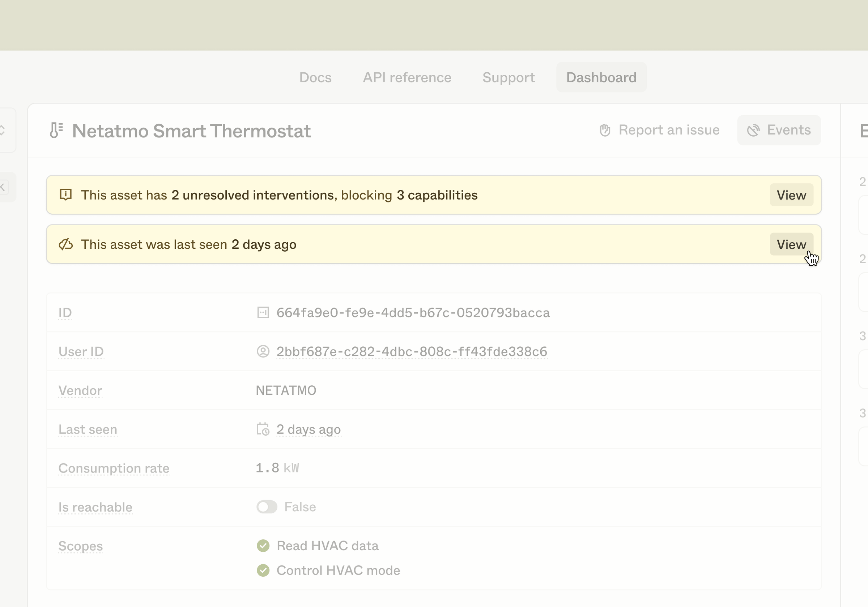The height and width of the screenshot is (607, 868).
Task: Click the Is reachable label
Action: tap(95, 507)
